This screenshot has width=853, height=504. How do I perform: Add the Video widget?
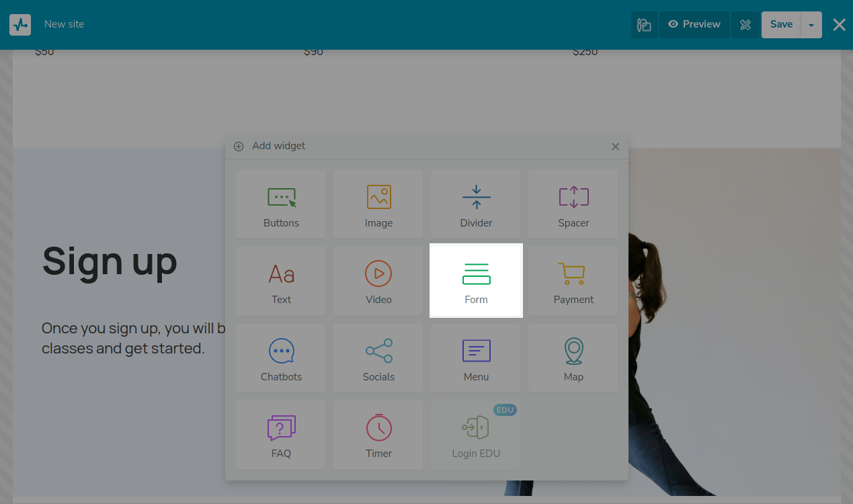click(378, 281)
